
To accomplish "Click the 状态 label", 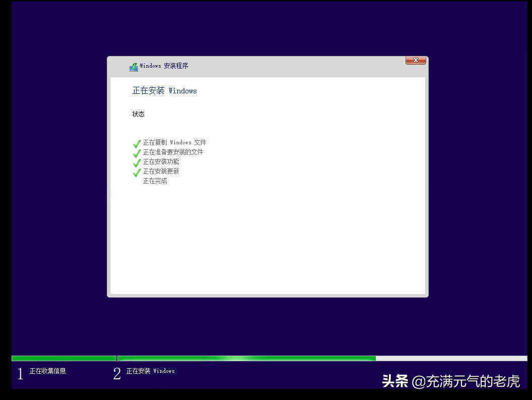I will tap(138, 114).
